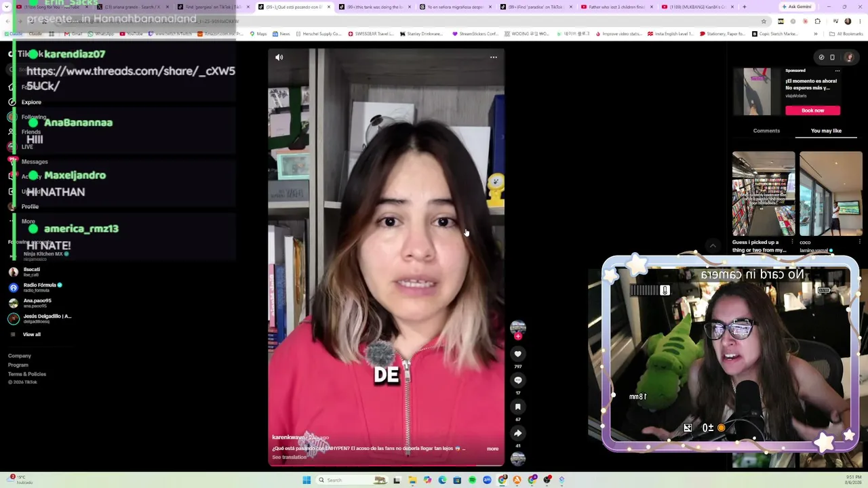Open File Explorer from the taskbar
The width and height of the screenshot is (868, 488).
pos(412,481)
